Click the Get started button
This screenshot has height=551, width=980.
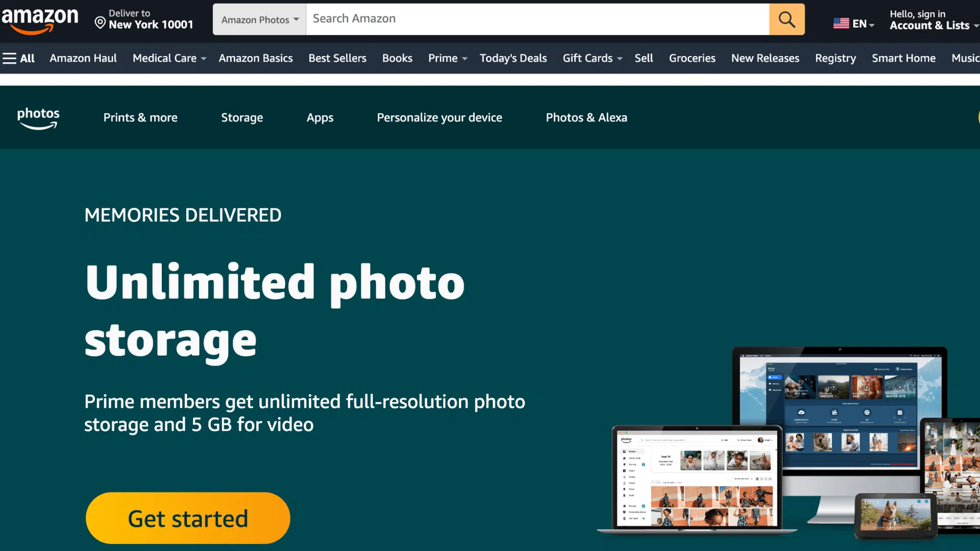(x=188, y=518)
